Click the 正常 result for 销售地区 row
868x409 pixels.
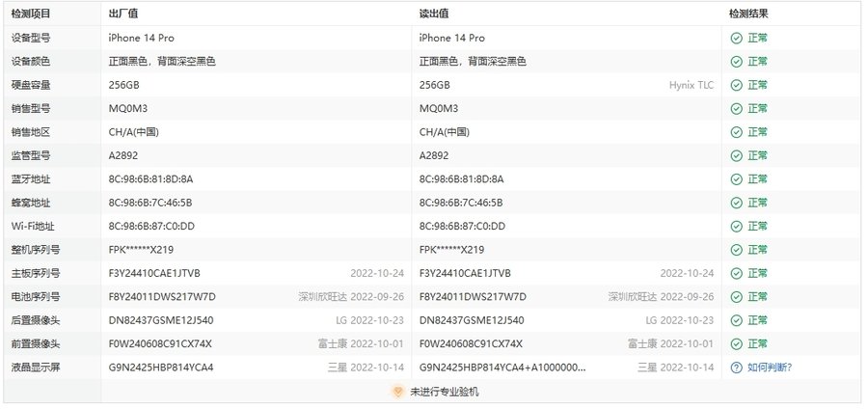click(757, 132)
